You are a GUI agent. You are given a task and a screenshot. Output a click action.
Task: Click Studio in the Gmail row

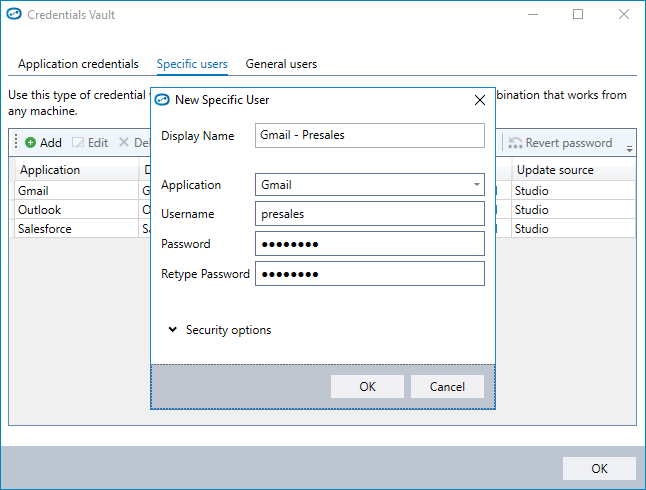pos(531,191)
